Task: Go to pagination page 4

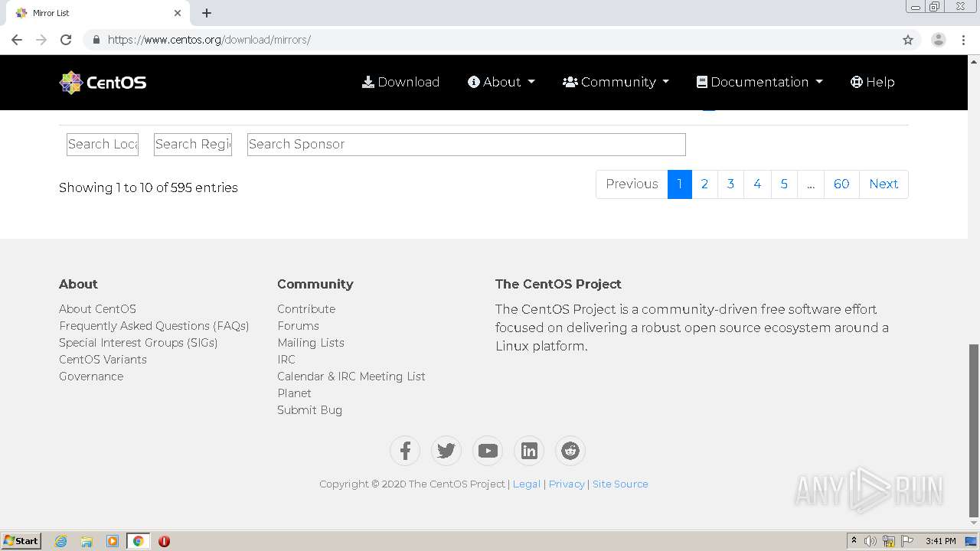Action: [x=757, y=184]
